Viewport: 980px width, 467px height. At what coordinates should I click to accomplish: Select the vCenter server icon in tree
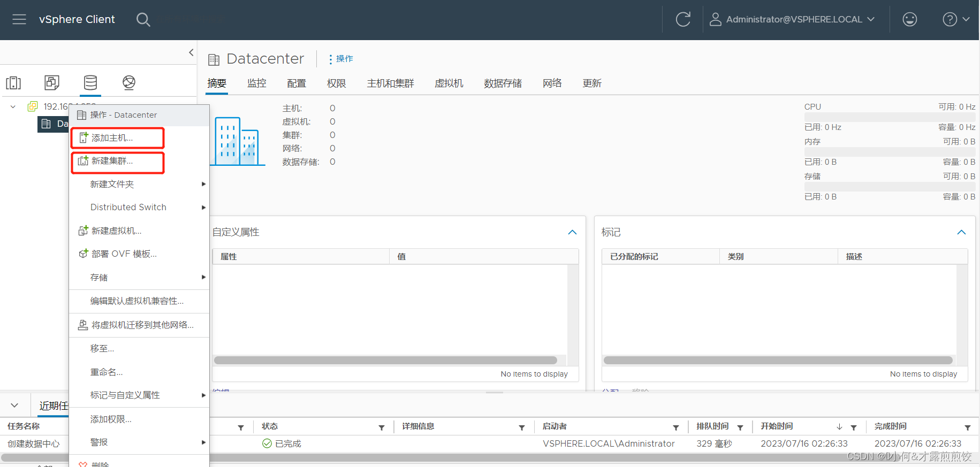(33, 106)
